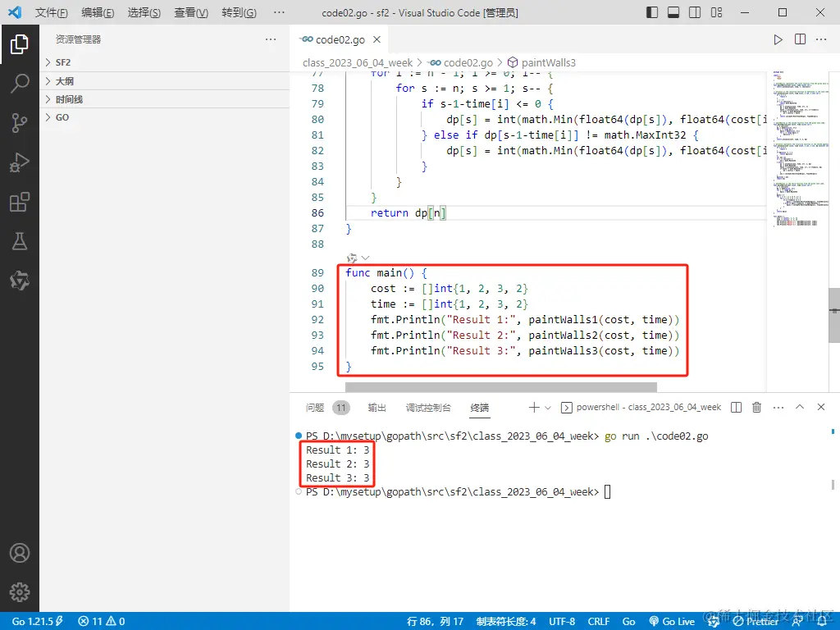This screenshot has width=840, height=630.
Task: Close the bottom panel
Action: 820,407
